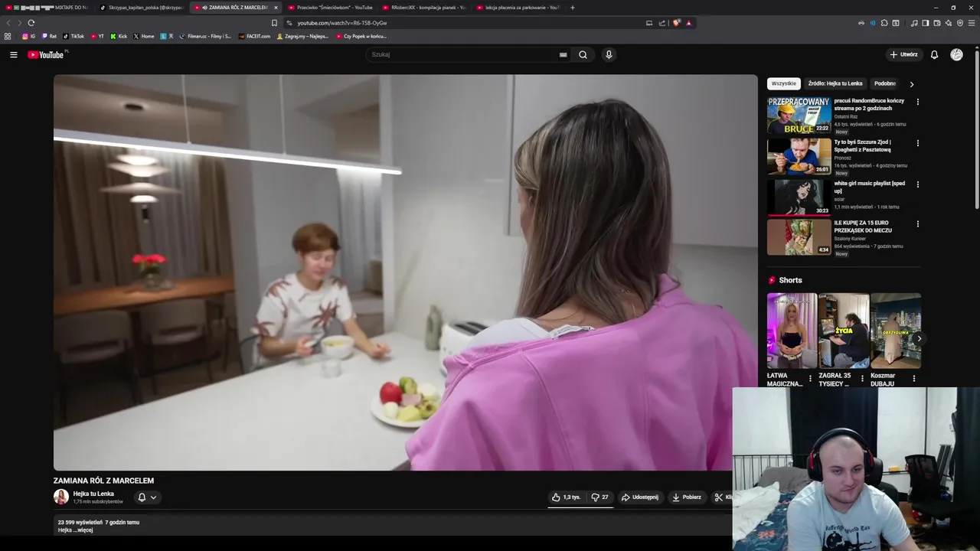Open the Brave VPN shield icon
Screen dimensions: 980x551
pos(959,23)
